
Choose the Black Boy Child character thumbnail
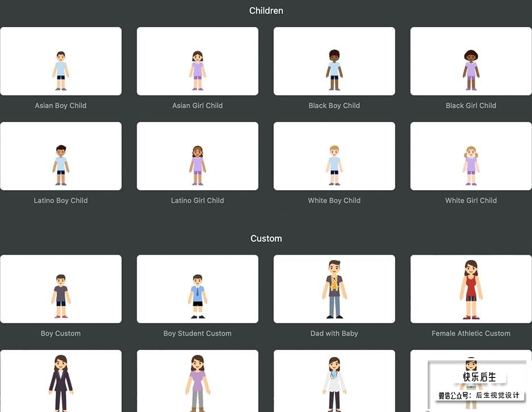click(334, 61)
